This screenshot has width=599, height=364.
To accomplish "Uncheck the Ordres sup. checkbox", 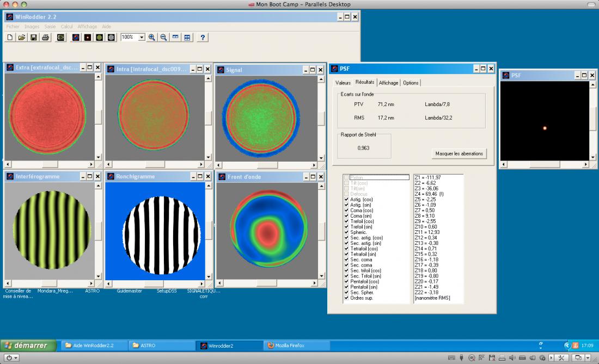I will (x=346, y=298).
